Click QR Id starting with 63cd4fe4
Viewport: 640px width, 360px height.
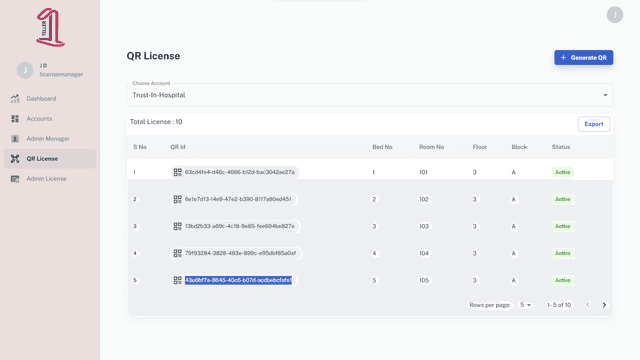click(240, 172)
